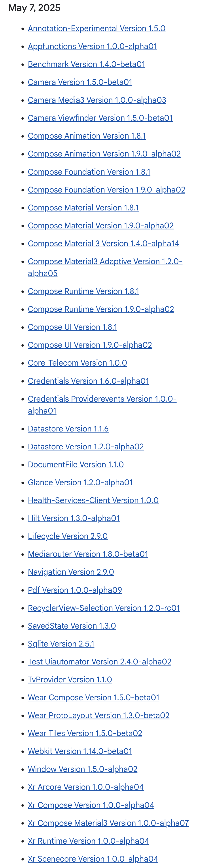
Task: Open Health-Services-Client Version 1.0.0 link
Action: pyautogui.click(x=93, y=500)
